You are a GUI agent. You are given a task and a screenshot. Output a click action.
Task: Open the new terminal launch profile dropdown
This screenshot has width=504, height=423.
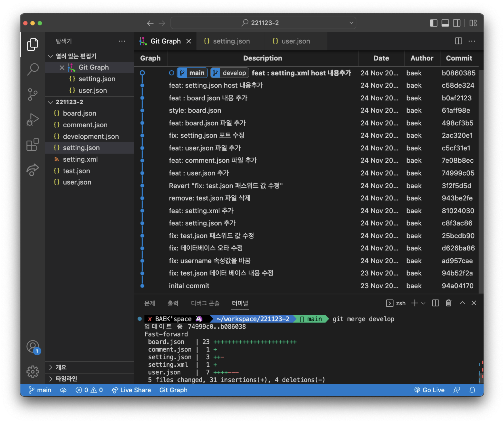coord(423,303)
